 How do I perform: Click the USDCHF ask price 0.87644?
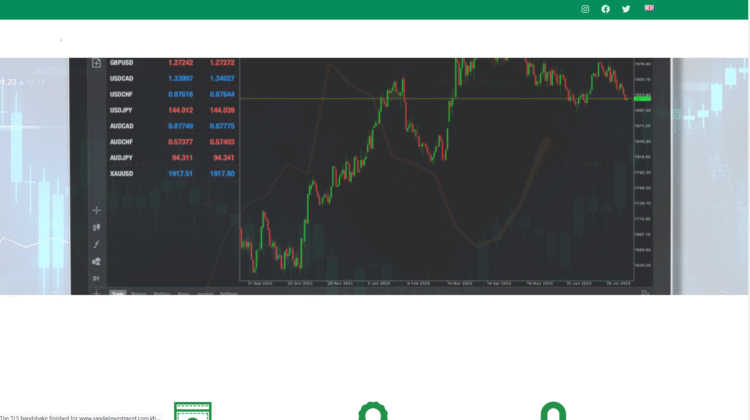point(221,94)
